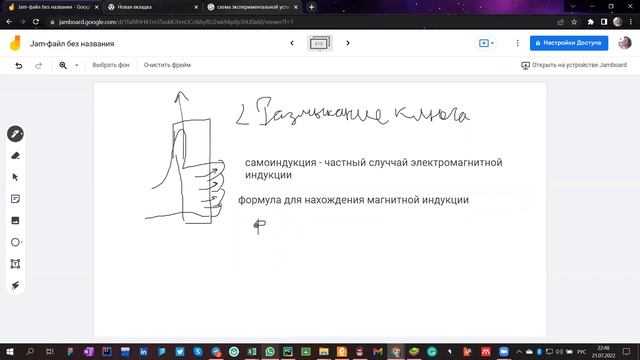Select the text 'самоиндукция - частный случчай'
This screenshot has width=640, height=360.
coord(327,162)
